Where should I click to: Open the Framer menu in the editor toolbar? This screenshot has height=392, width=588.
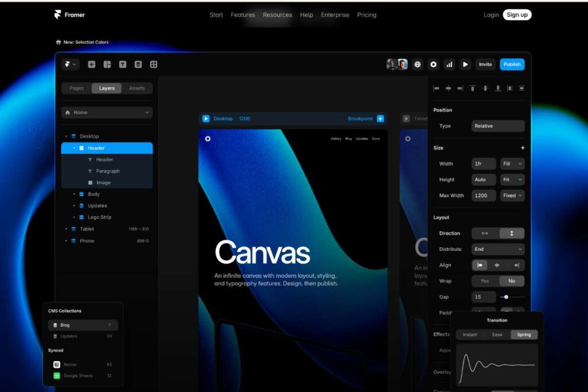[x=70, y=64]
